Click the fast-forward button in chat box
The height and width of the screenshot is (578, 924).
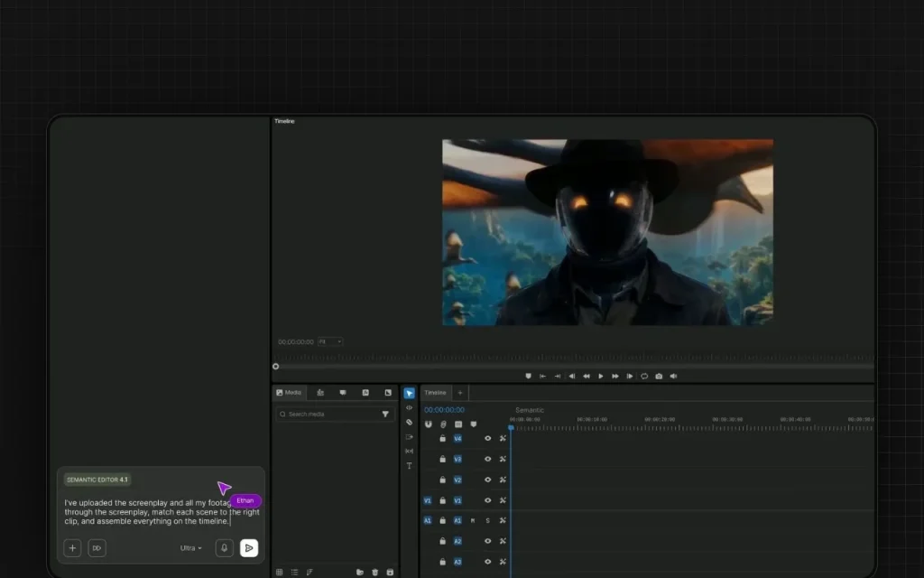point(97,548)
